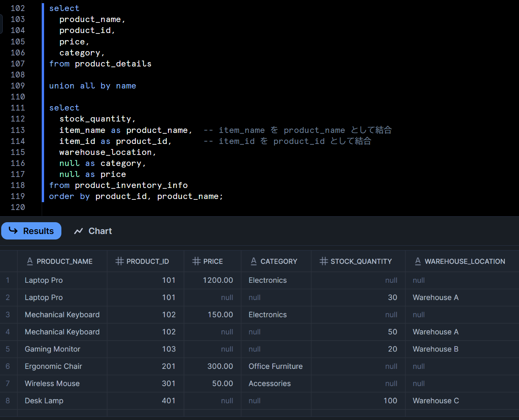Place cursor on 'stock_quantity,' code line

pyautogui.click(x=98, y=119)
